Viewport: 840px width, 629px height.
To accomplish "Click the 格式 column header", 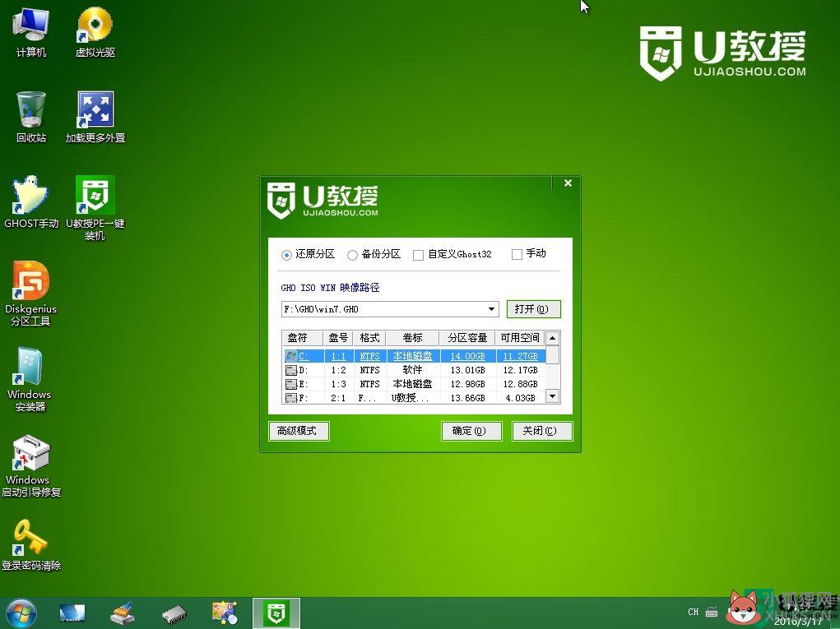I will [x=369, y=338].
